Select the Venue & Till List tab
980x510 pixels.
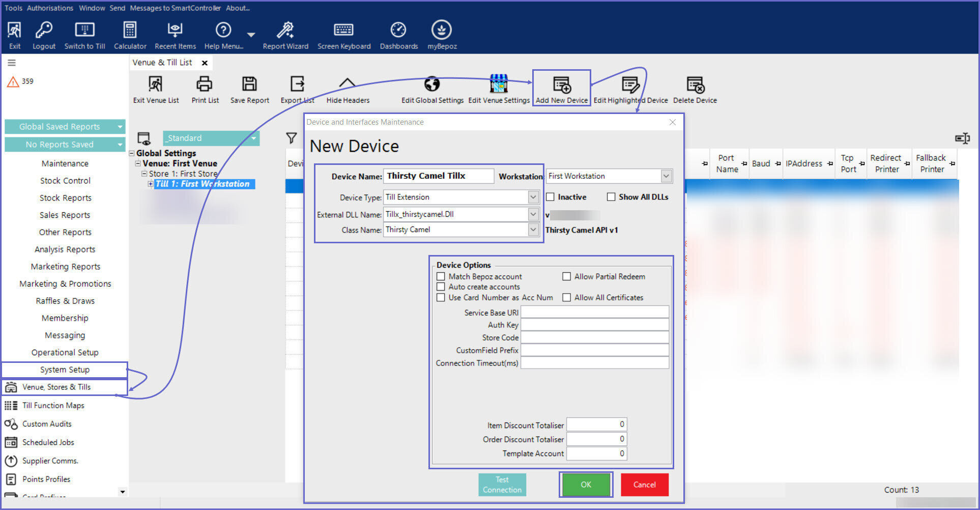(162, 63)
